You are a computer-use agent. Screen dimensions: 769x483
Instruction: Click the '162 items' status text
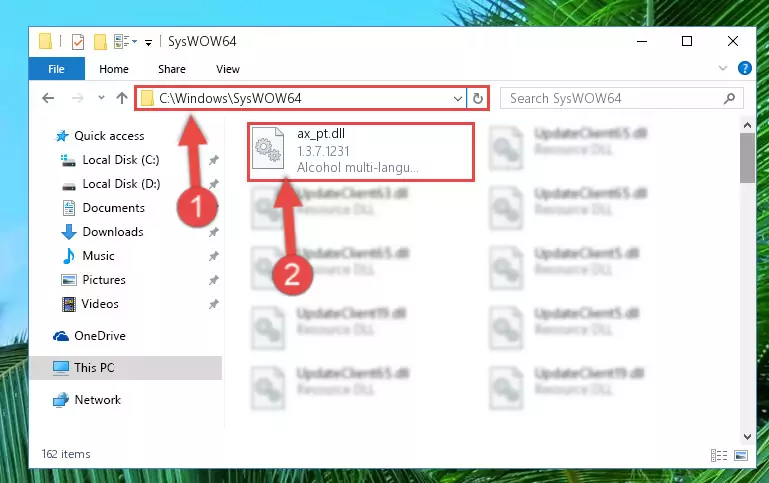pyautogui.click(x=66, y=454)
